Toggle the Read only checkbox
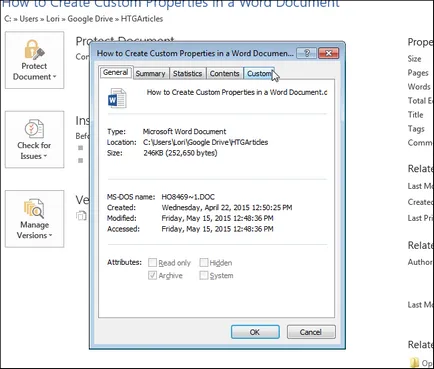434x369 pixels. 152,263
